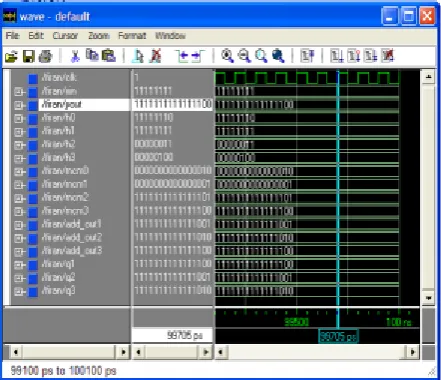Select the highlighted yout signal name
The image size is (441, 380).
click(61, 104)
